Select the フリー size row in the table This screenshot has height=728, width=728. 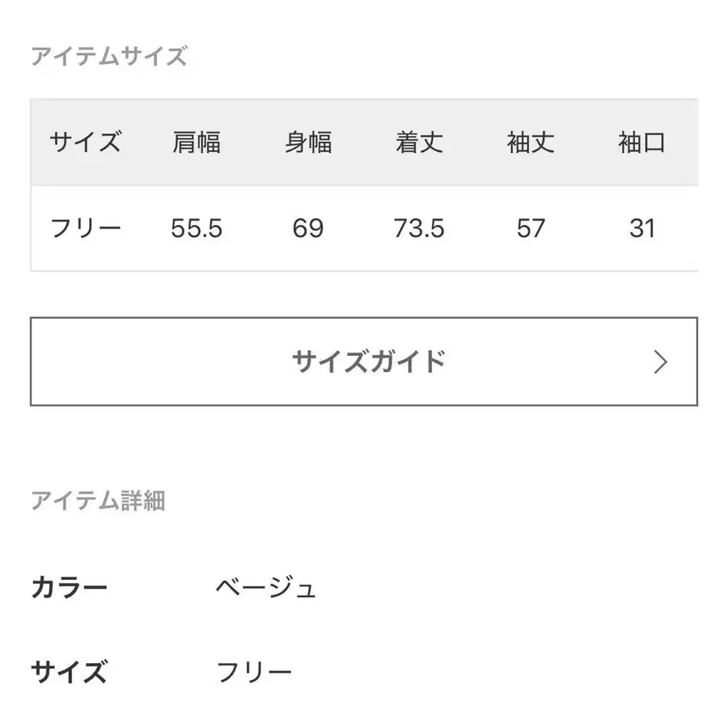[84, 229]
